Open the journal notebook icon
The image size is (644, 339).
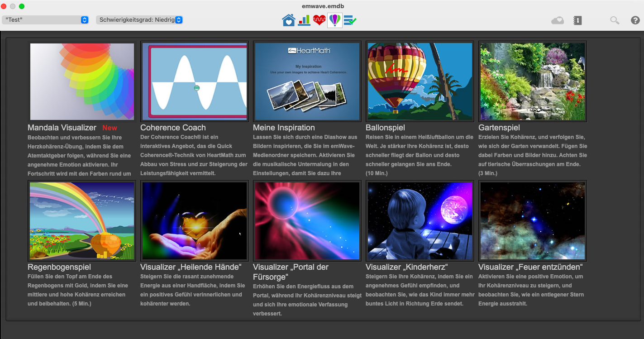tap(577, 20)
